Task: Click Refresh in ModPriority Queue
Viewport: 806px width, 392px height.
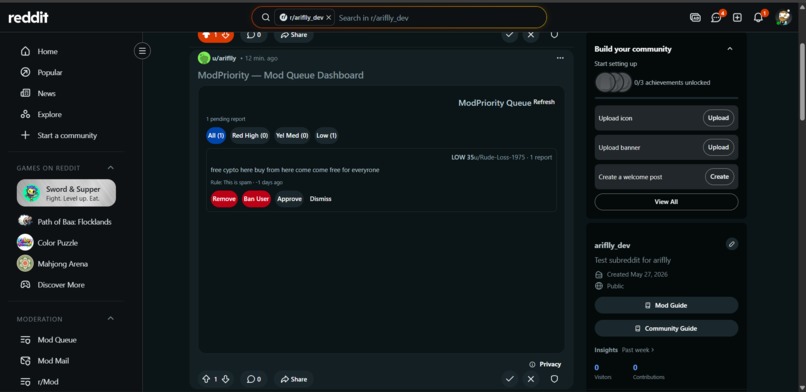Action: tap(544, 102)
